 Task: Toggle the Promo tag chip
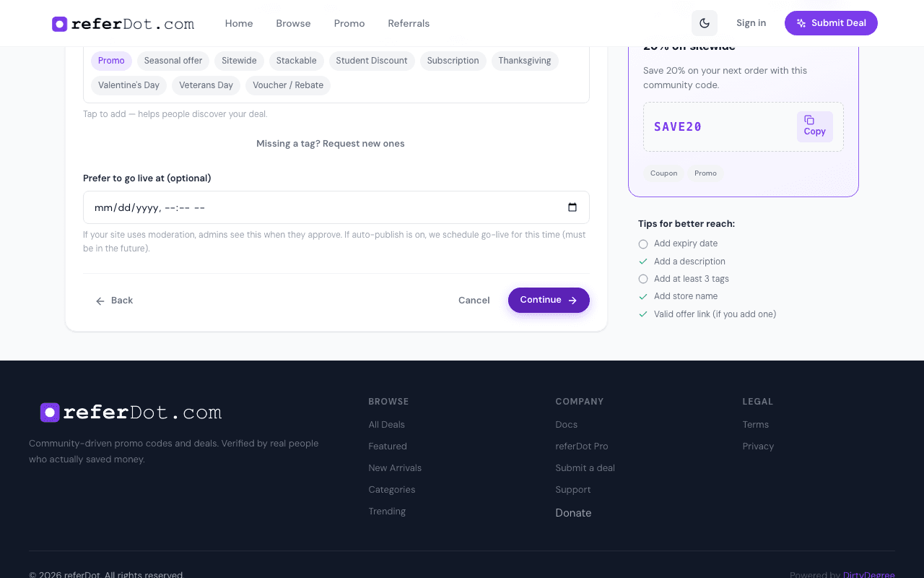[x=111, y=61]
